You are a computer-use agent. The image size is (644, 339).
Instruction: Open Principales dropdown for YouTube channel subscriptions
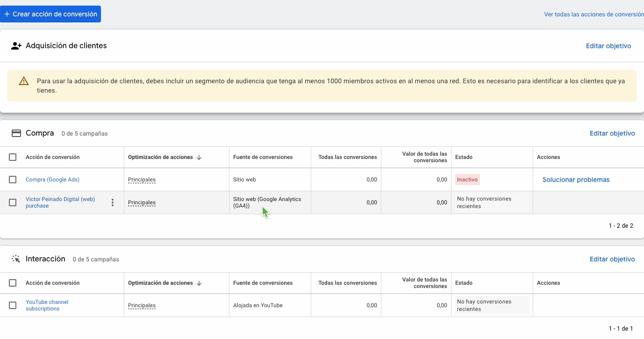tap(142, 305)
